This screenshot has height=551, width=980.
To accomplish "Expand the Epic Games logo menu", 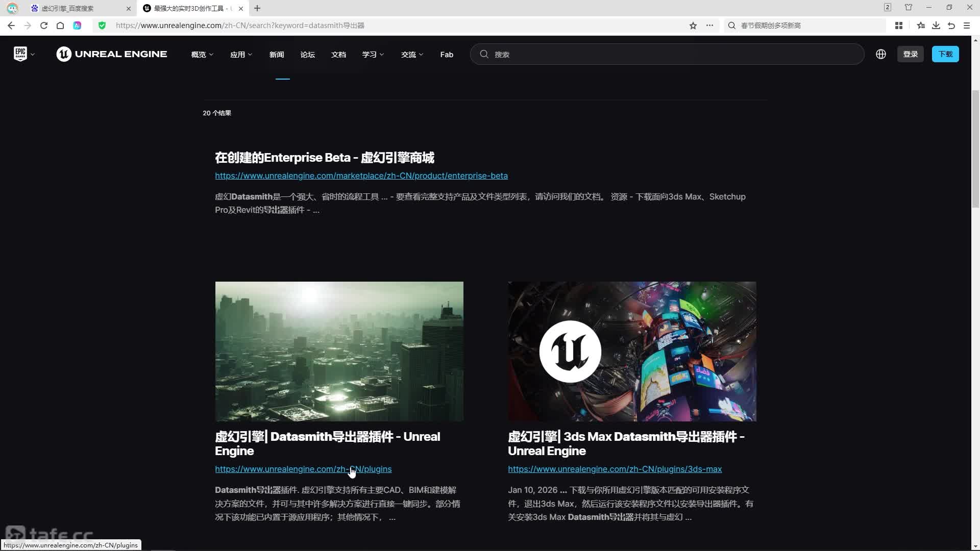I will (x=24, y=54).
